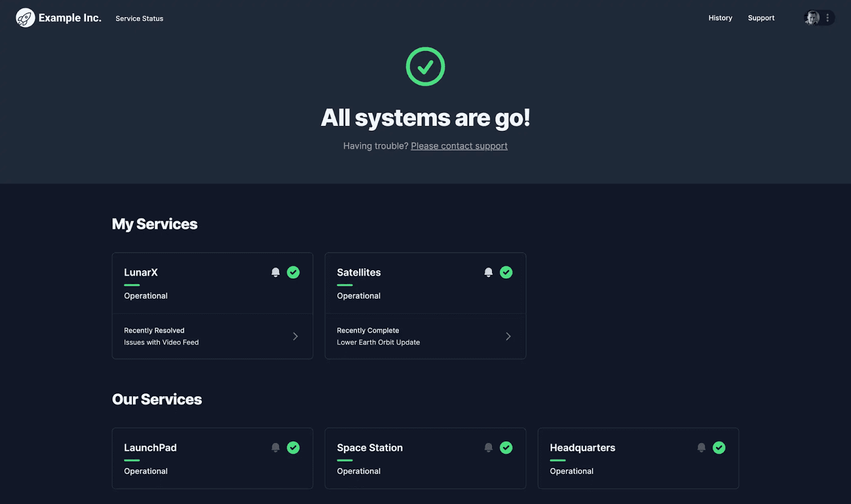
Task: Open the user menu three-dot icon
Action: pyautogui.click(x=827, y=18)
